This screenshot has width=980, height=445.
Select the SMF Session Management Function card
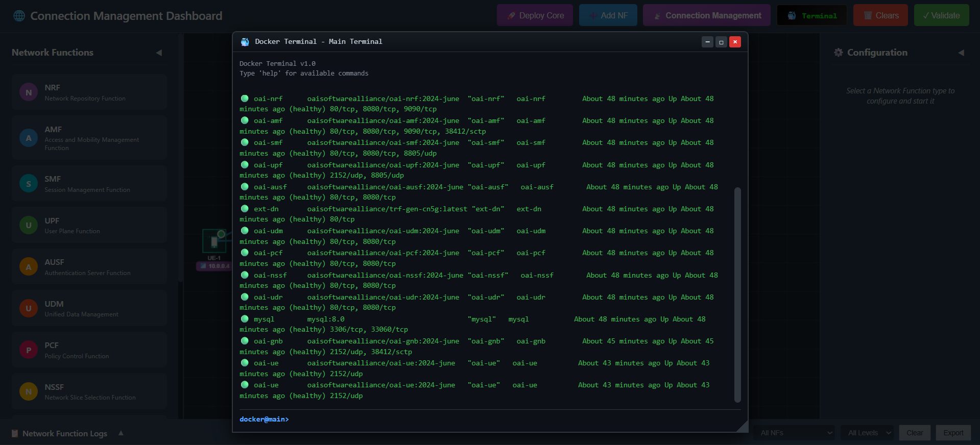tap(89, 184)
